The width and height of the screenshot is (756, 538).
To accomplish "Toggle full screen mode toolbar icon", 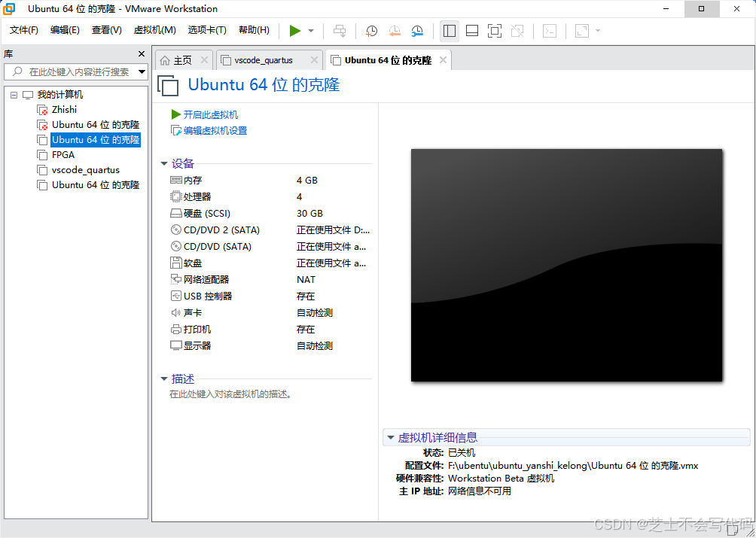I will point(494,31).
